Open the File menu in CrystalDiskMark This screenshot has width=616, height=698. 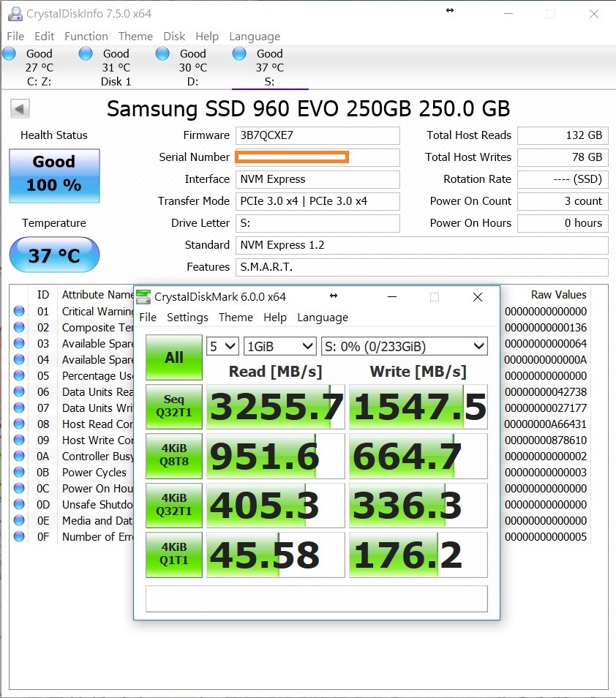pos(148,318)
